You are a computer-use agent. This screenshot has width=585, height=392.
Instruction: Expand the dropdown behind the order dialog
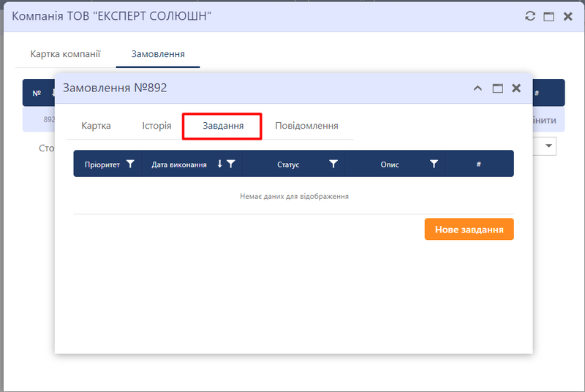(x=548, y=147)
